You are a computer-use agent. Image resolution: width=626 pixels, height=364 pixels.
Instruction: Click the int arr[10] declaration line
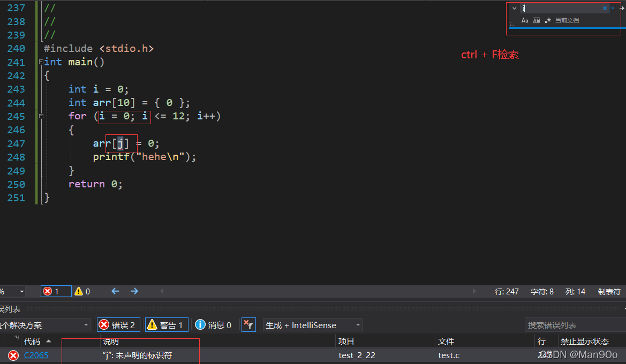click(129, 103)
